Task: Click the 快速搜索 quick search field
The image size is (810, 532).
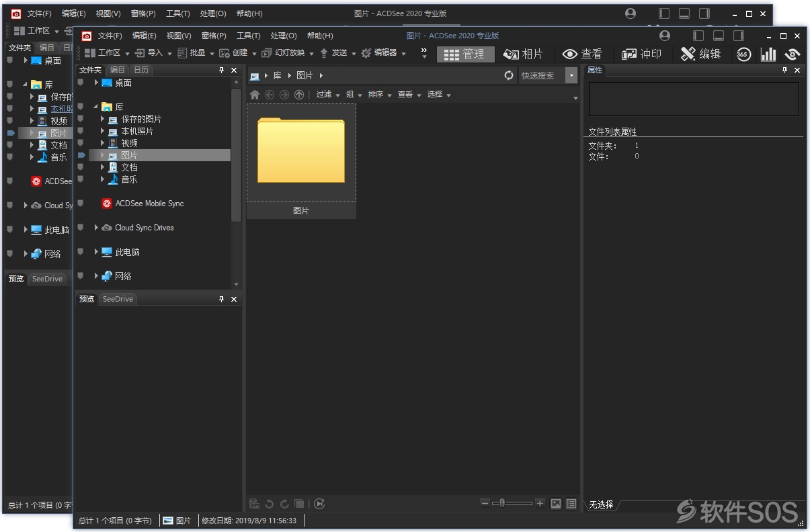Action: 542,75
